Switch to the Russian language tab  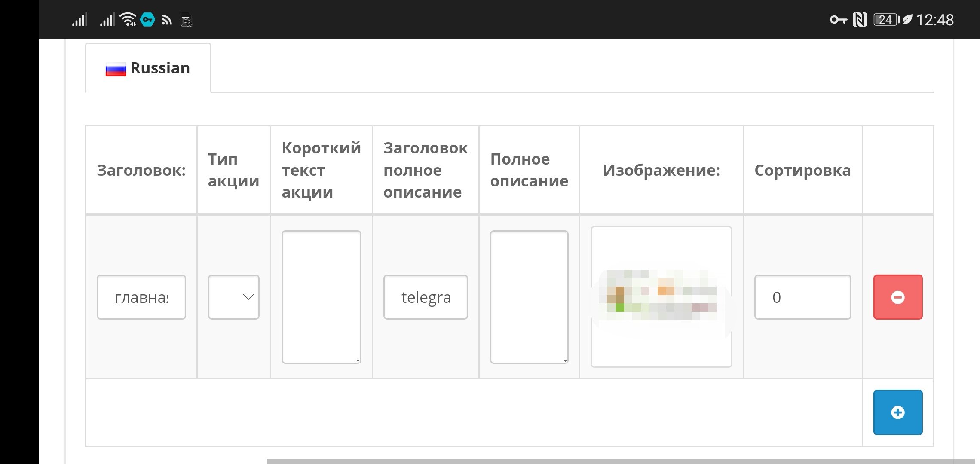coord(148,68)
